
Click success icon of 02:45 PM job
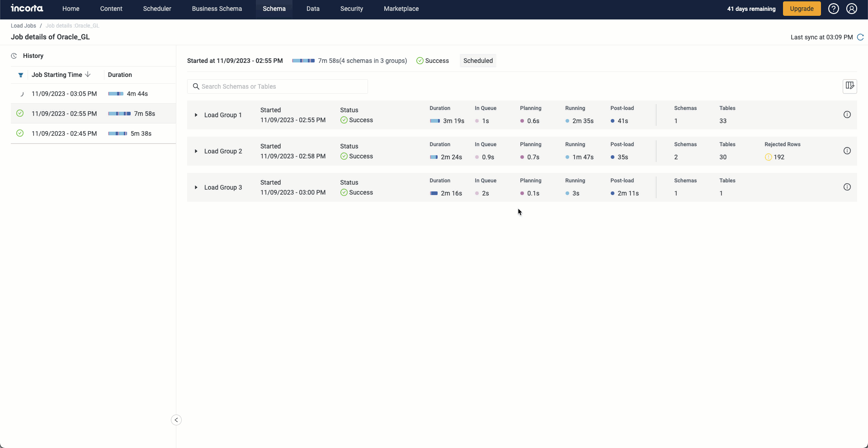coord(20,133)
